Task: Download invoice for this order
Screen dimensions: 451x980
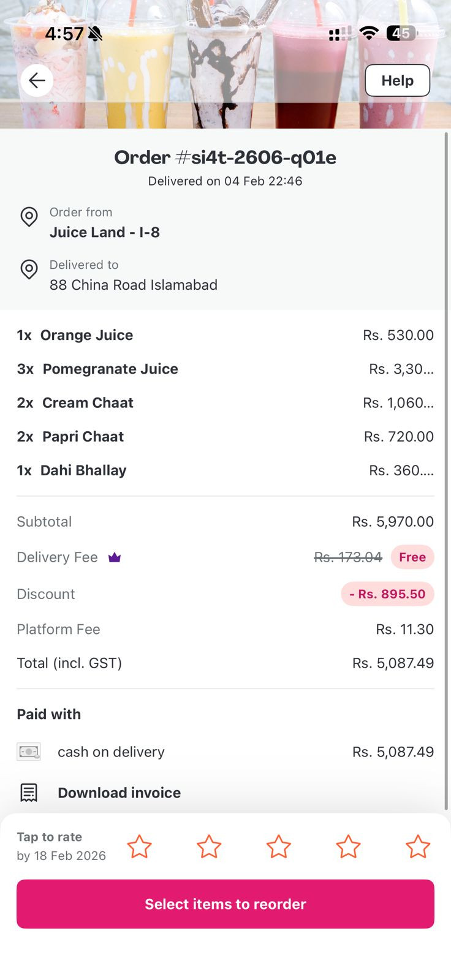Action: tap(119, 793)
